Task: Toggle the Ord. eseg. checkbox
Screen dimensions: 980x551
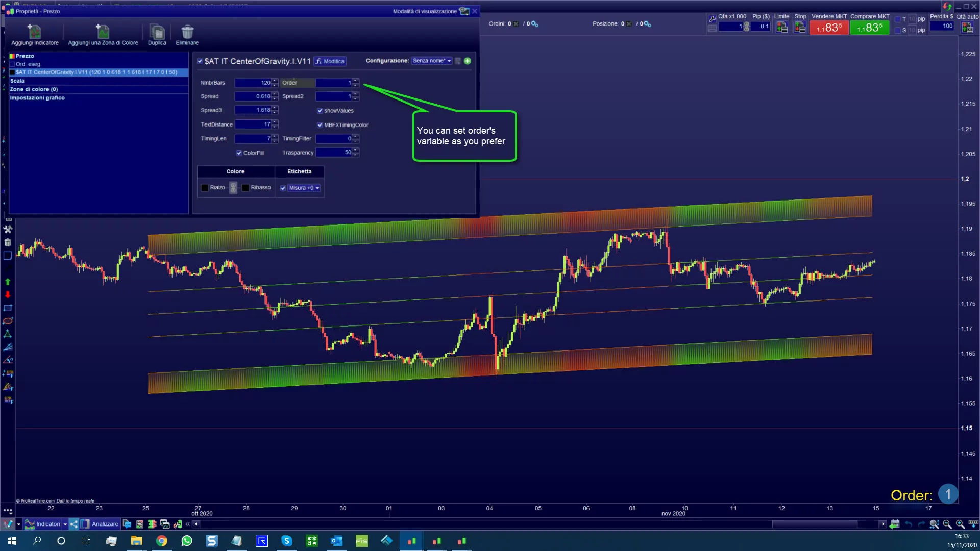Action: coord(12,64)
